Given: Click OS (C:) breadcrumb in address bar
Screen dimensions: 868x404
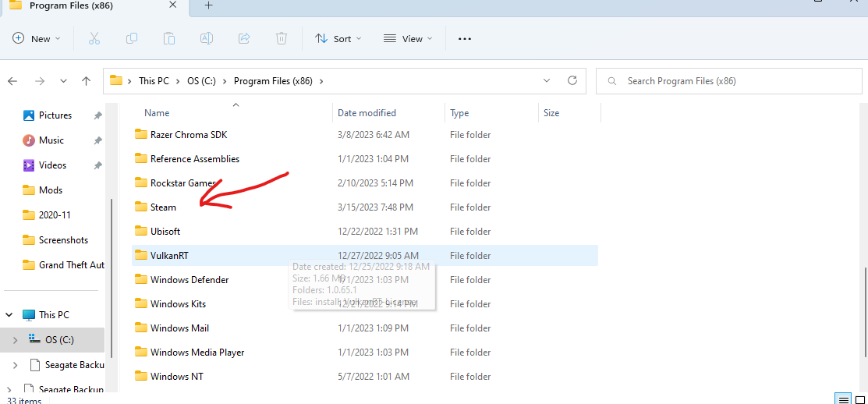Looking at the screenshot, I should [201, 81].
